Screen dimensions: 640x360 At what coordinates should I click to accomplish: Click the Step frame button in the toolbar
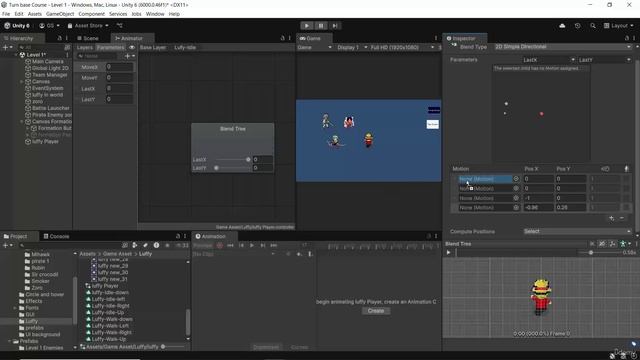(x=335, y=26)
